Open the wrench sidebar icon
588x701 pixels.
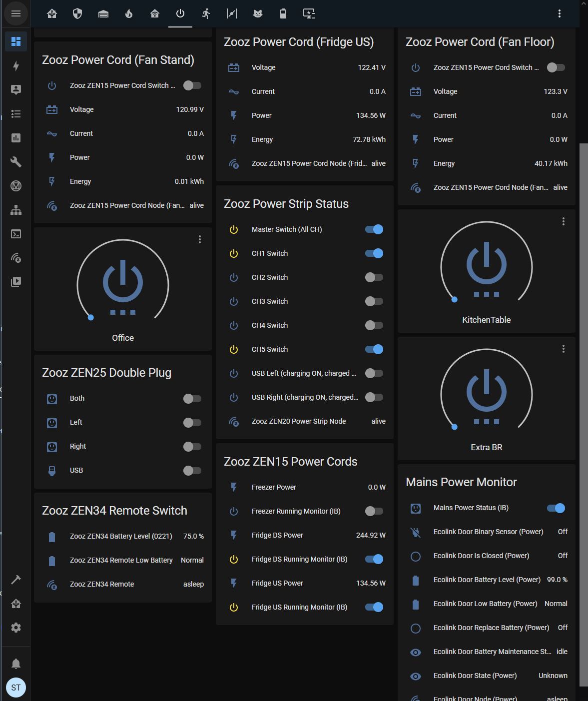point(16,162)
